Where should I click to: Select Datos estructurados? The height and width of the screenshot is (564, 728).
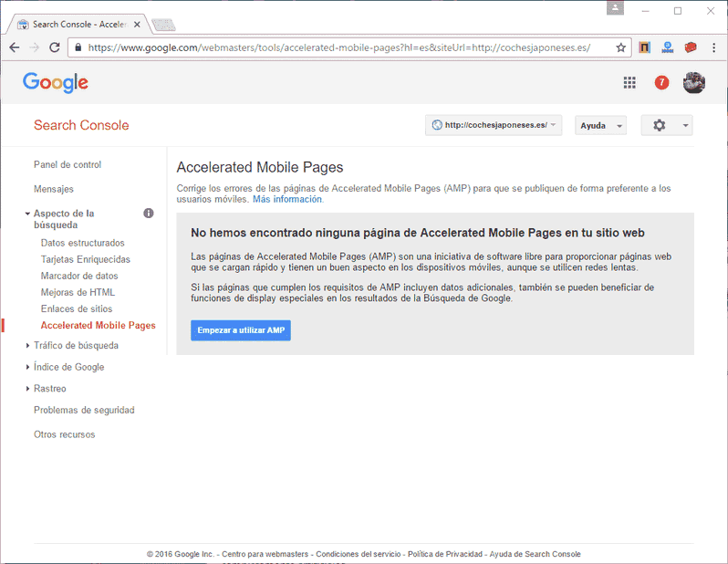click(83, 243)
